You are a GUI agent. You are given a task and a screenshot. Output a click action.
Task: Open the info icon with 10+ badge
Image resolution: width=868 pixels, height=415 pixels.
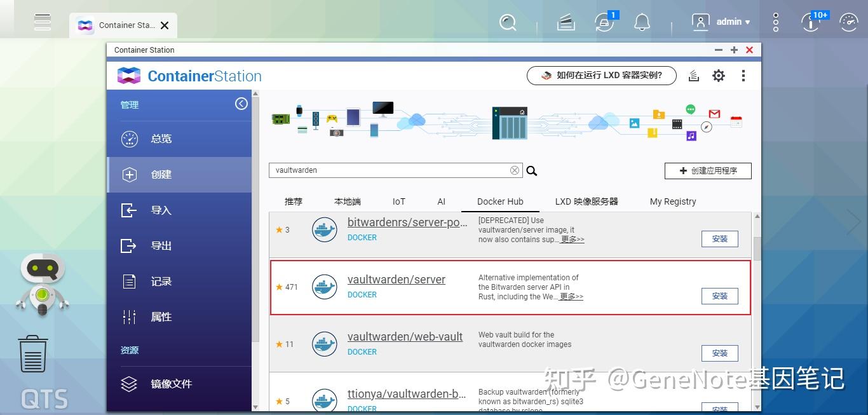[811, 22]
